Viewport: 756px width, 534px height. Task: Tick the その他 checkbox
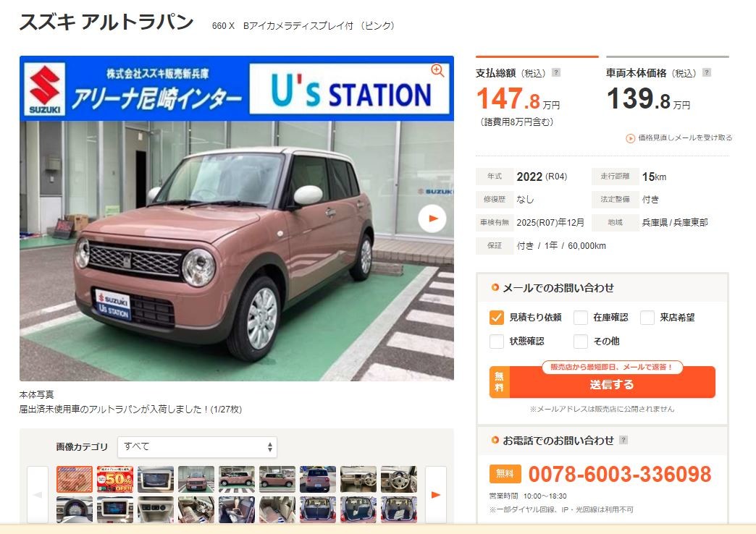tap(581, 342)
